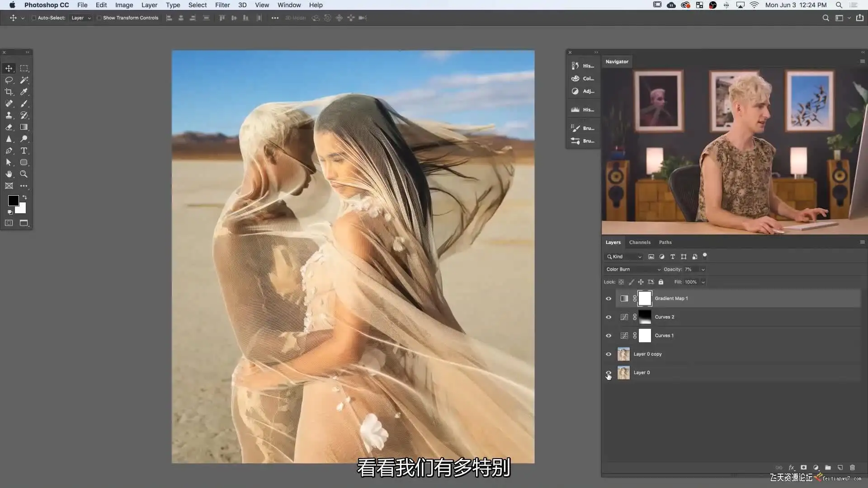Switch to the Channels tab
Image resolution: width=868 pixels, height=488 pixels.
click(640, 242)
